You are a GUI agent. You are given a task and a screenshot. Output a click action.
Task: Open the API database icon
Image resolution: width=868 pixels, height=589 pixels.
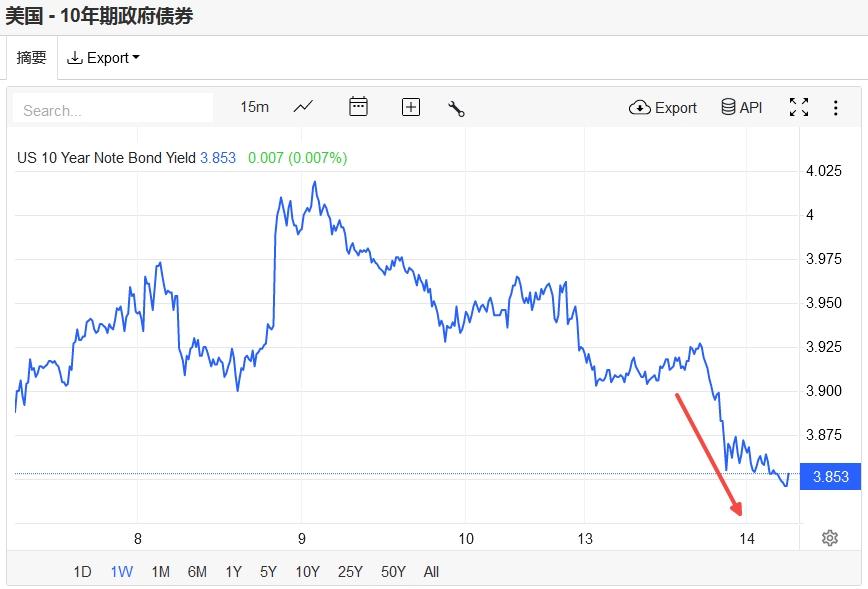point(742,107)
